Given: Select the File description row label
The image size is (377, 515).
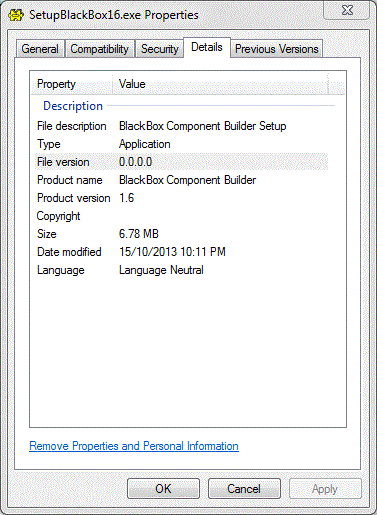Looking at the screenshot, I should click(72, 126).
